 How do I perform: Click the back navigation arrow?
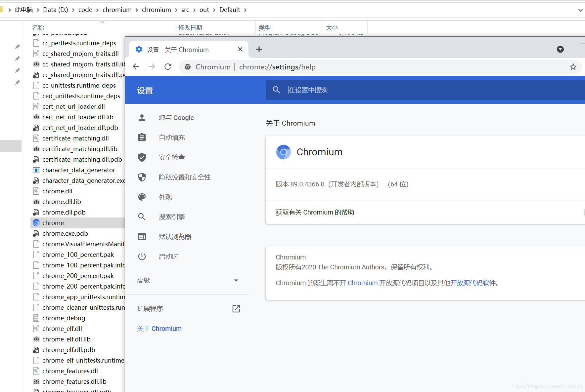[136, 66]
